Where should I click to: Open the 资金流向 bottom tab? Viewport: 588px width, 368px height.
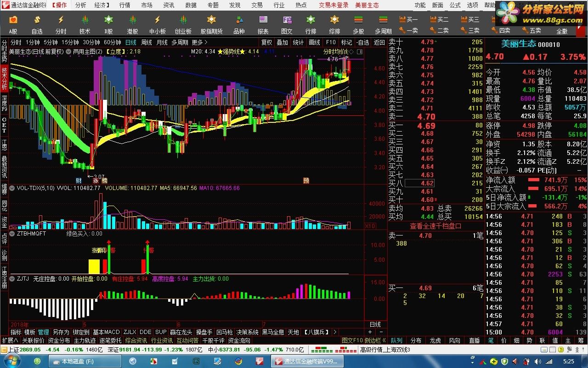(239, 340)
